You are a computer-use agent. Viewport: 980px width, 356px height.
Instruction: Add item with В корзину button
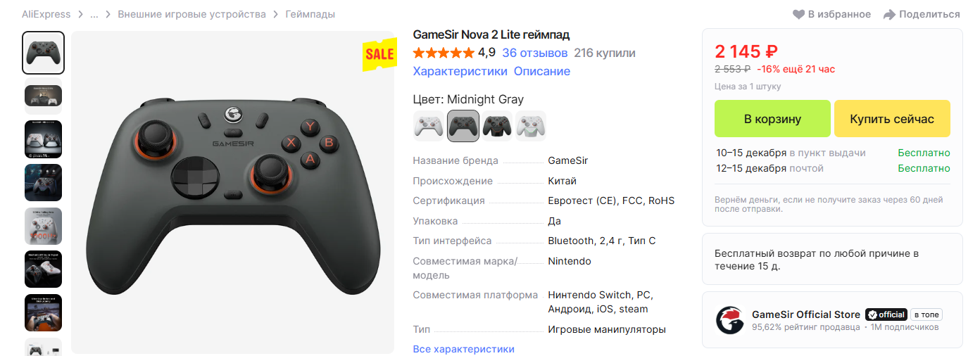[x=772, y=118]
